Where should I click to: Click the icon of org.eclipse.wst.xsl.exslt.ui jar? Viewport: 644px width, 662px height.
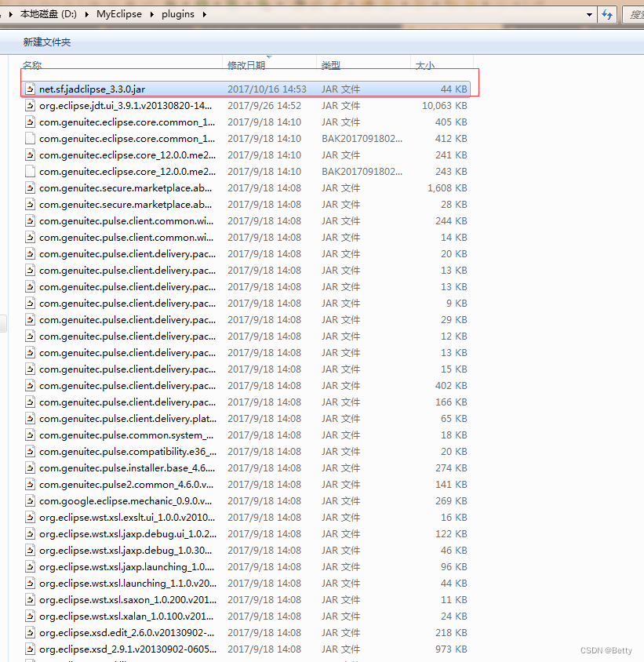[30, 517]
